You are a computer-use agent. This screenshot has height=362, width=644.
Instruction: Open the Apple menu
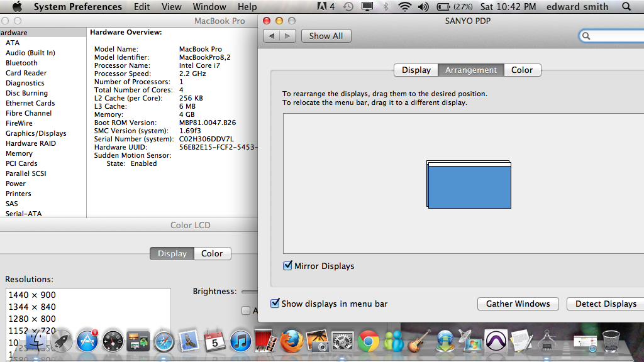tap(17, 6)
